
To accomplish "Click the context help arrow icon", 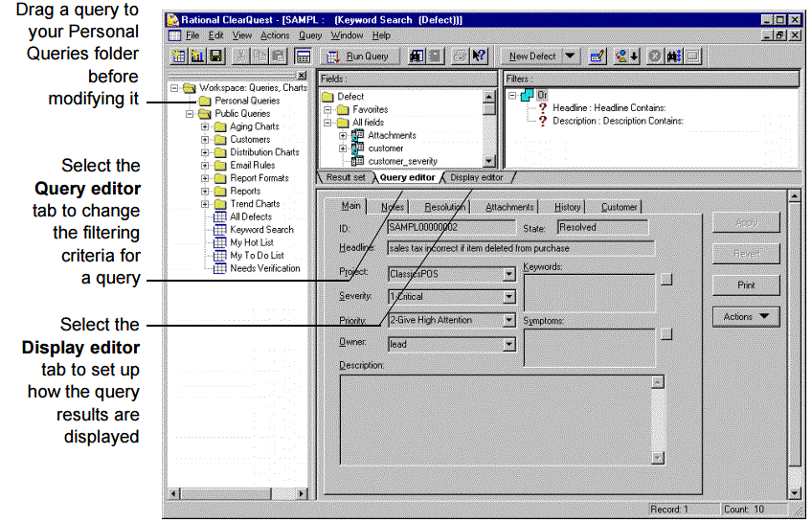I will [480, 57].
